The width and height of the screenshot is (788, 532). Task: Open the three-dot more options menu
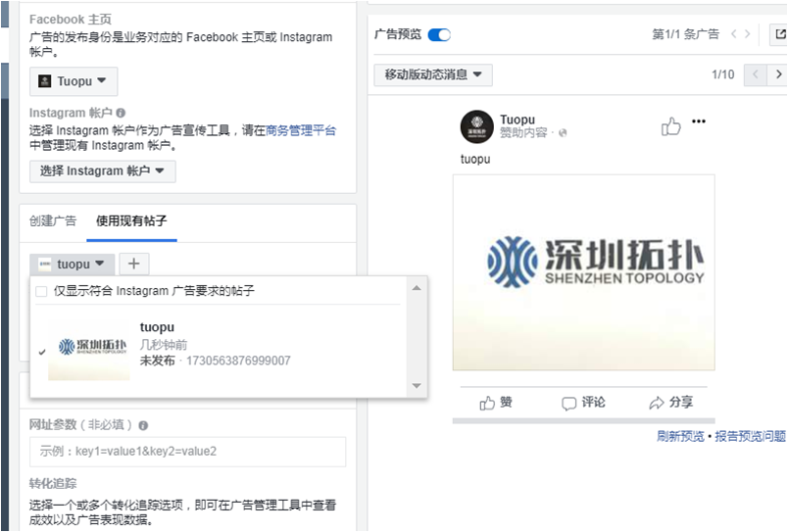[x=699, y=121]
